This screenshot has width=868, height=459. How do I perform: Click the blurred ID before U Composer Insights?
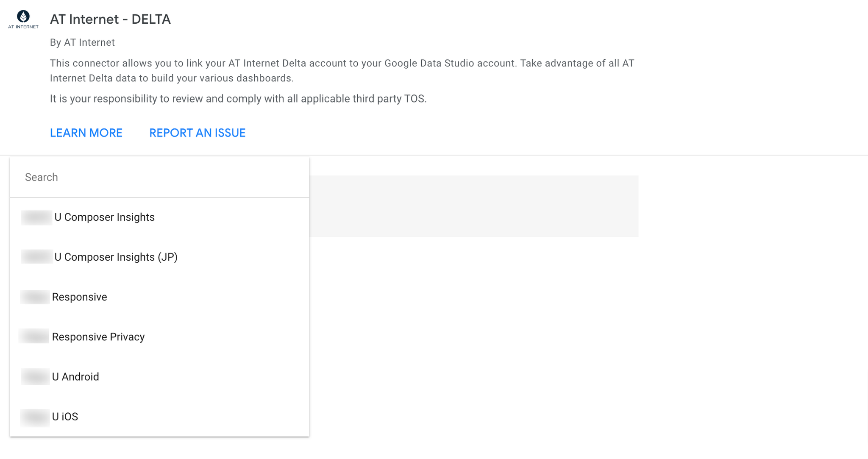(36, 217)
